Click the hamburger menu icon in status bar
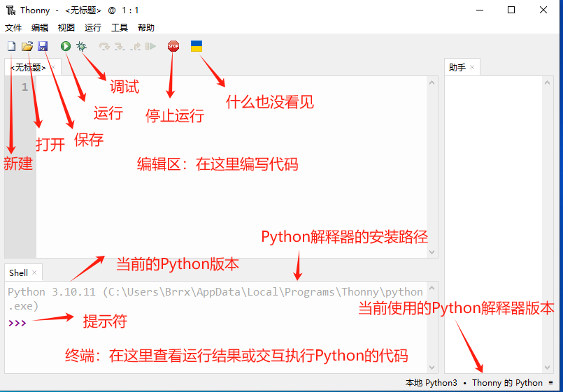This screenshot has height=392, width=563. click(551, 383)
